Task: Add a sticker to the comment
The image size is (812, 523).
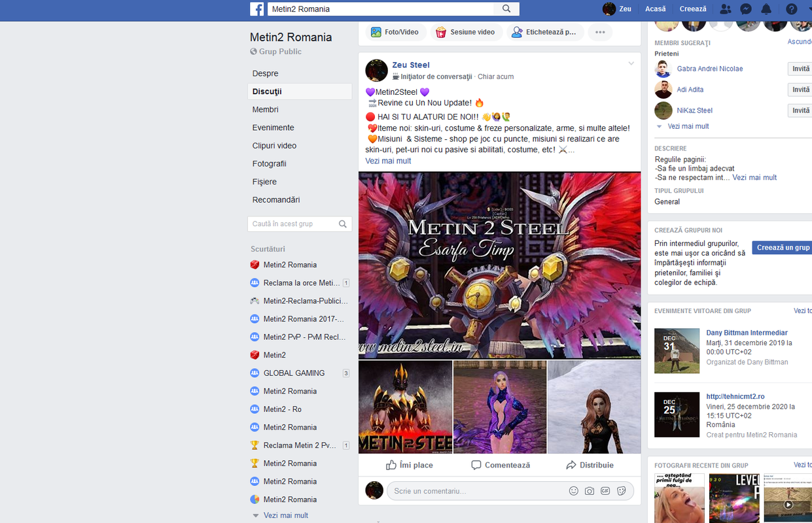Action: click(x=622, y=491)
